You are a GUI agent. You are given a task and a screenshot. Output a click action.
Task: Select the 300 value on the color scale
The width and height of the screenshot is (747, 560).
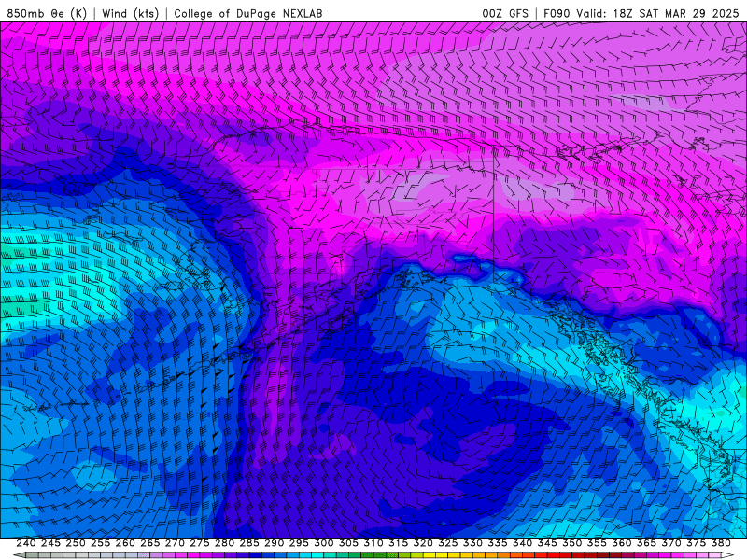[x=323, y=543]
